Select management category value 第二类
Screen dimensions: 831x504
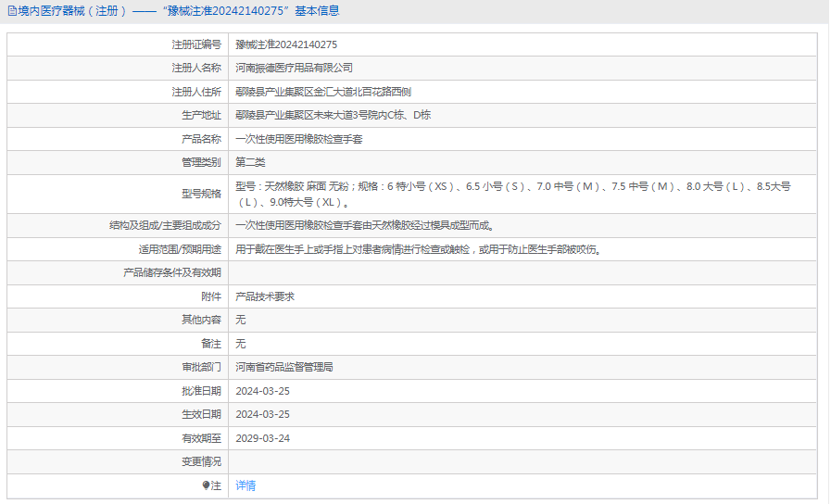pos(250,162)
